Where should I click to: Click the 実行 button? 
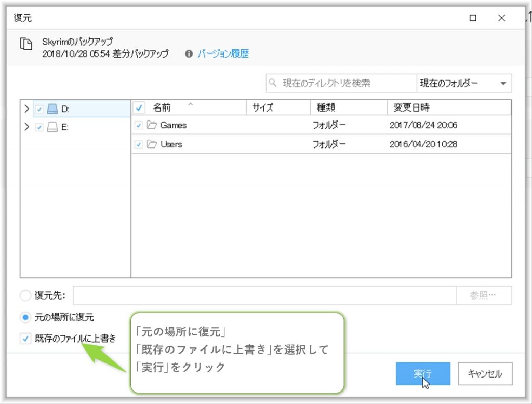tap(422, 374)
